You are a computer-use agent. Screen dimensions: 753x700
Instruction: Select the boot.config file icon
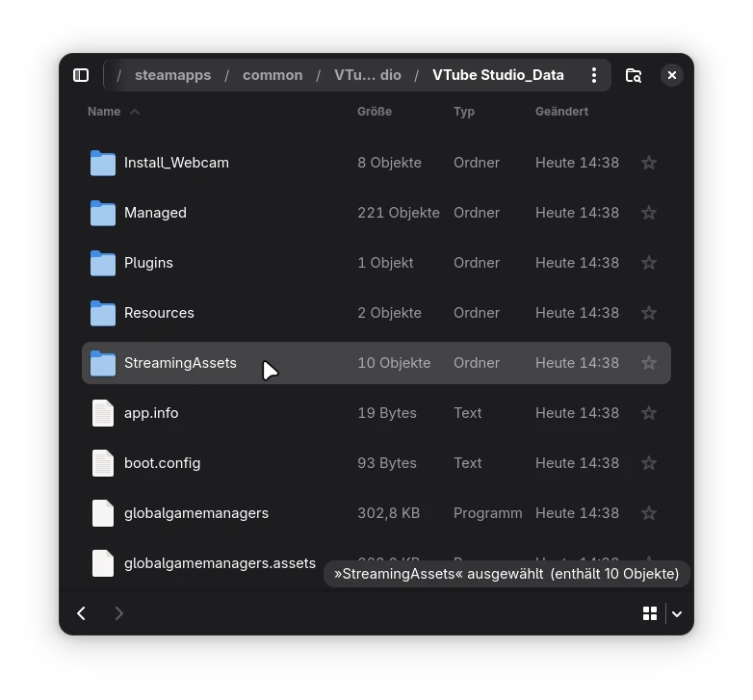(x=103, y=463)
